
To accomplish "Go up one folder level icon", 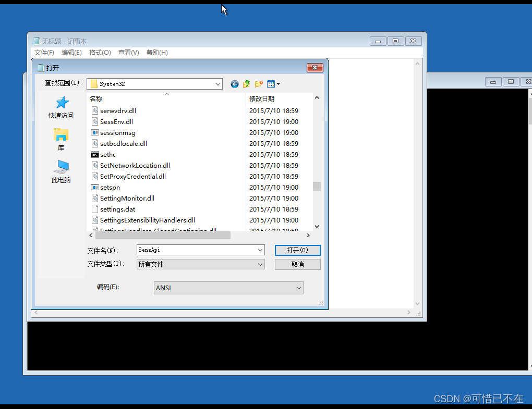I will point(246,84).
